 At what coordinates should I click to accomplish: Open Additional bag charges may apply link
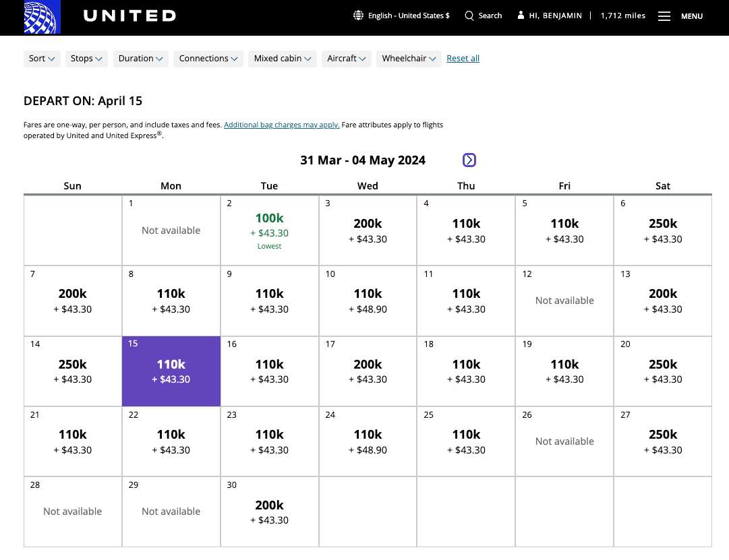(x=282, y=125)
